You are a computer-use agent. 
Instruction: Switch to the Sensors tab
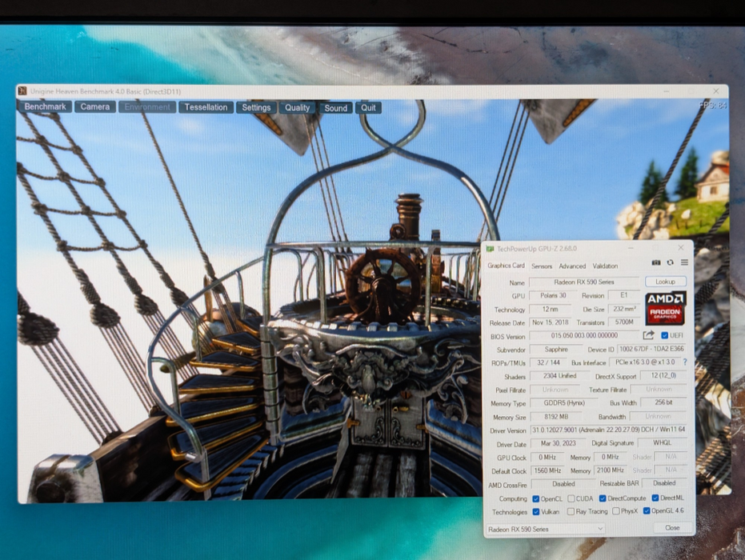(x=542, y=266)
